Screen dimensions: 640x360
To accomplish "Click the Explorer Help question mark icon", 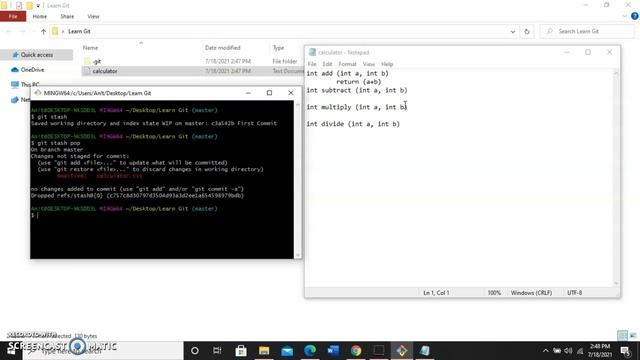I will point(635,16).
